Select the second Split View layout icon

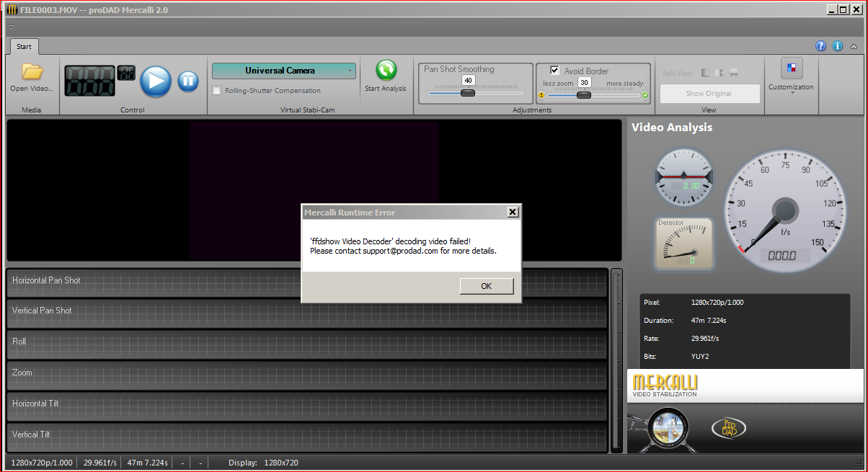[720, 73]
